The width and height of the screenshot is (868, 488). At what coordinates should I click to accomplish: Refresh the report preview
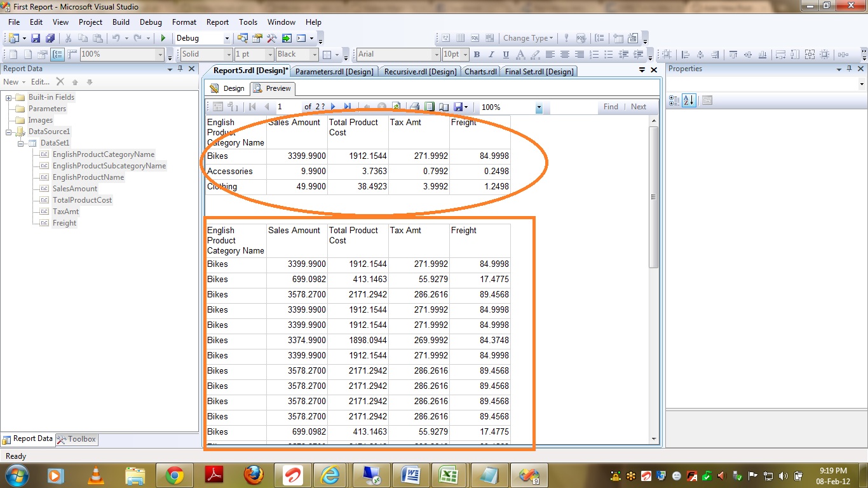coord(397,107)
